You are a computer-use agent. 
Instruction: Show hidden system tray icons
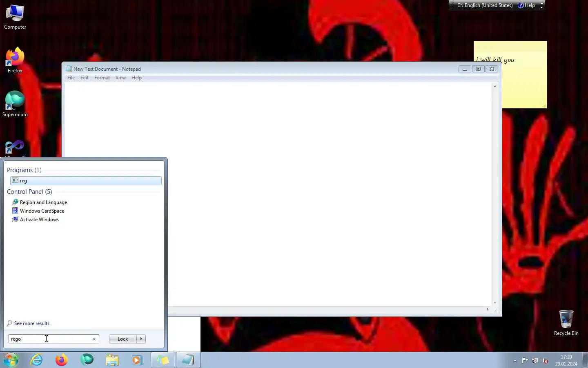515,360
